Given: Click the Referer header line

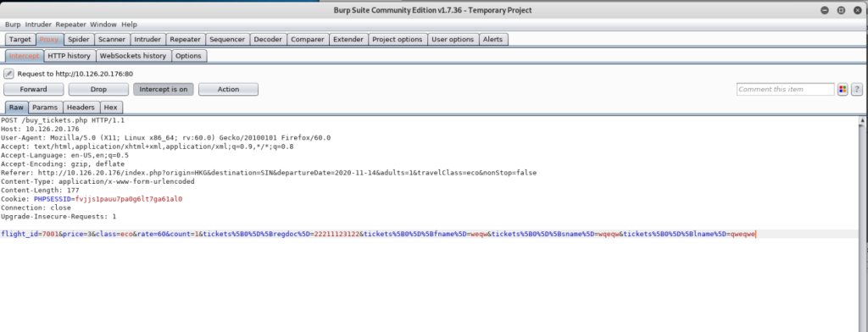Looking at the screenshot, I should coord(269,173).
